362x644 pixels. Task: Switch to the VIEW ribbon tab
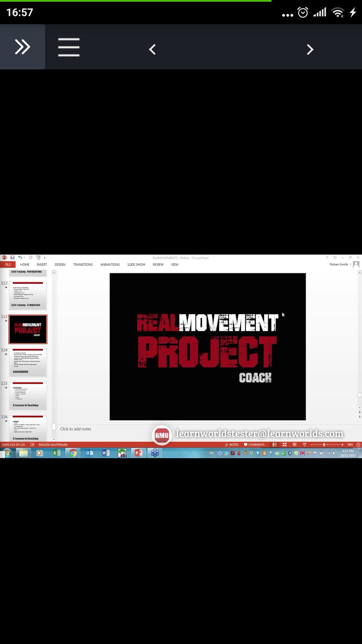pyautogui.click(x=175, y=265)
